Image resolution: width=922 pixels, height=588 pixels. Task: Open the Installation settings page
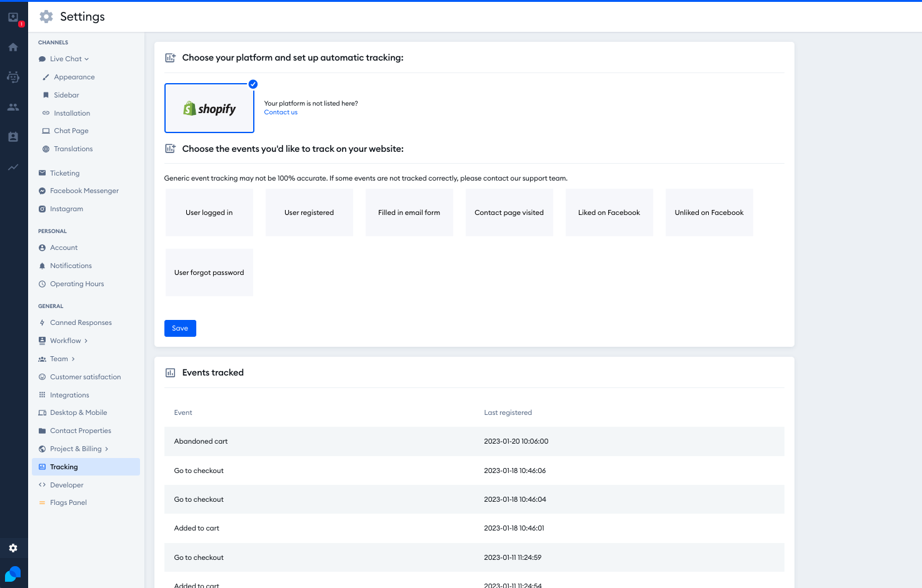click(x=72, y=113)
